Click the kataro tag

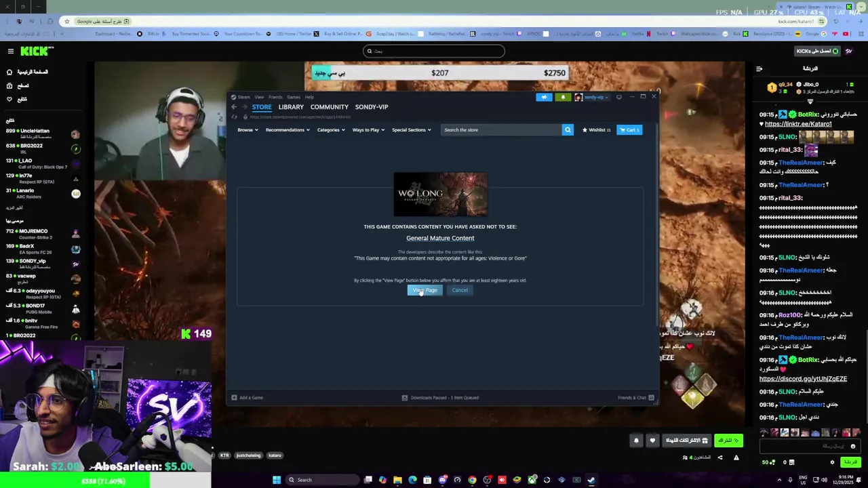(x=275, y=455)
